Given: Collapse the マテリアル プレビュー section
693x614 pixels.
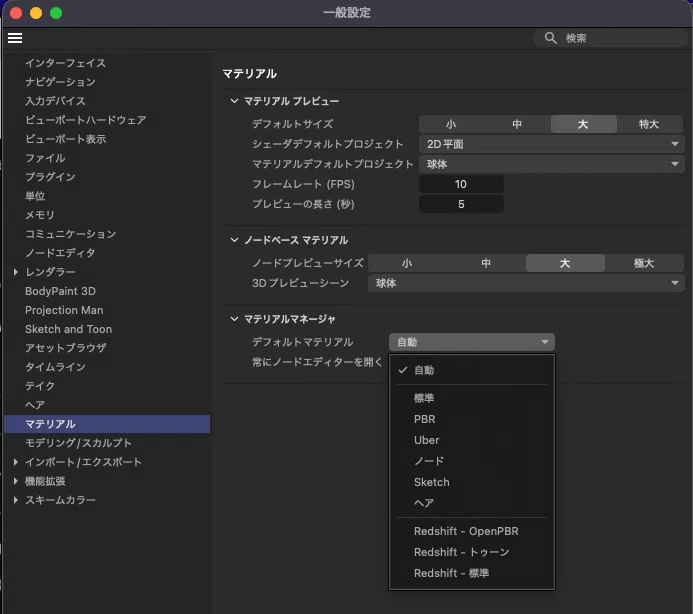Looking at the screenshot, I should click(x=235, y=102).
